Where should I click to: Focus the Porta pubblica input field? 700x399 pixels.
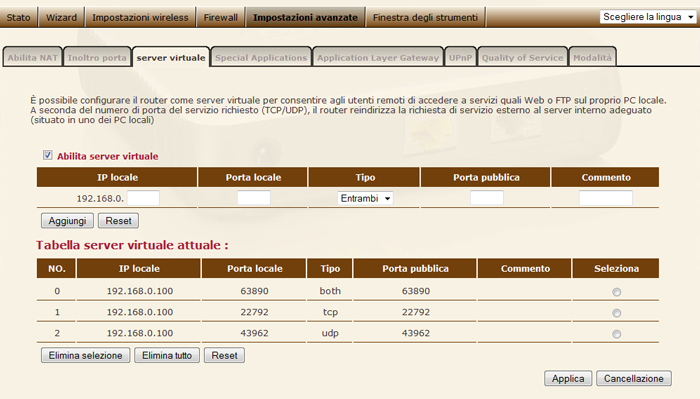tap(487, 198)
